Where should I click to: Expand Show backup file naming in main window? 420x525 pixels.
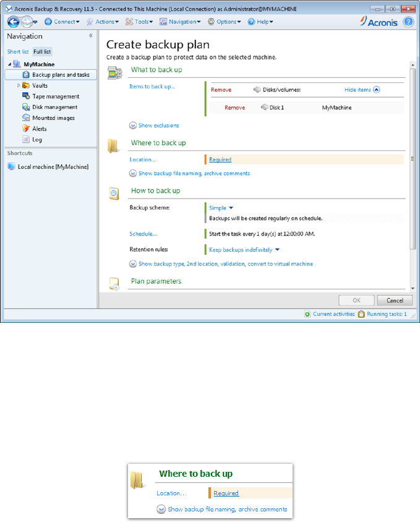pos(189,173)
